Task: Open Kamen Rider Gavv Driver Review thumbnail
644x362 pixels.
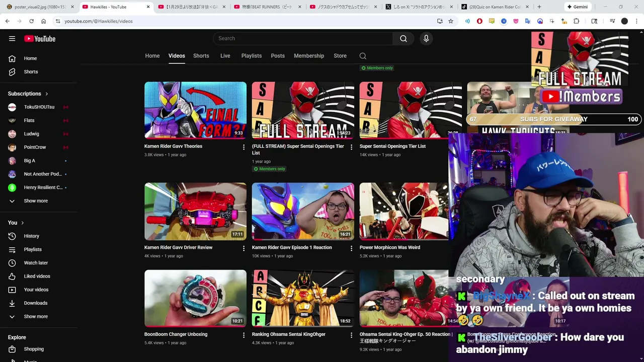Action: [195, 211]
